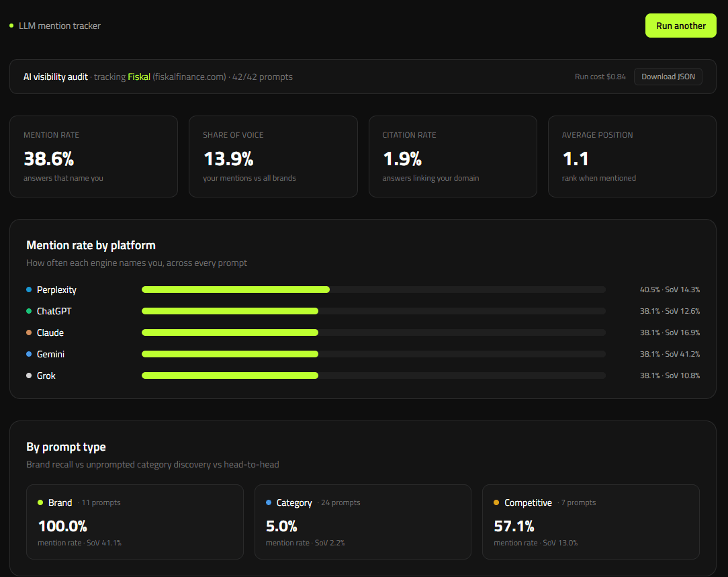Select the Claude orange dot icon
Viewport: 728px width, 577px height.
[x=29, y=332]
